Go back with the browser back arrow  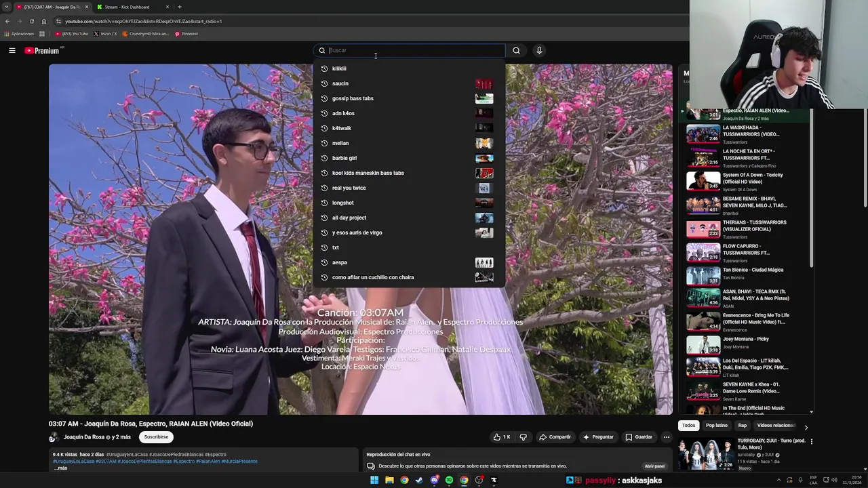point(7,21)
